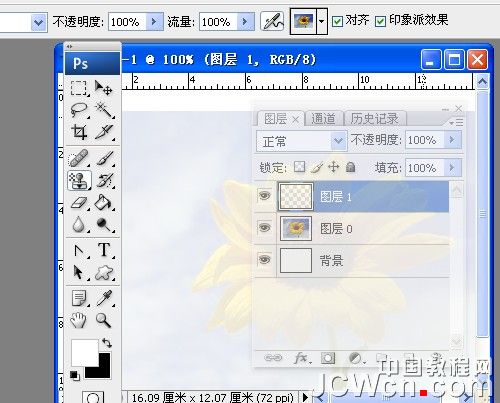
Task: Open the 填充 arrow in layers panel
Action: coord(452,167)
